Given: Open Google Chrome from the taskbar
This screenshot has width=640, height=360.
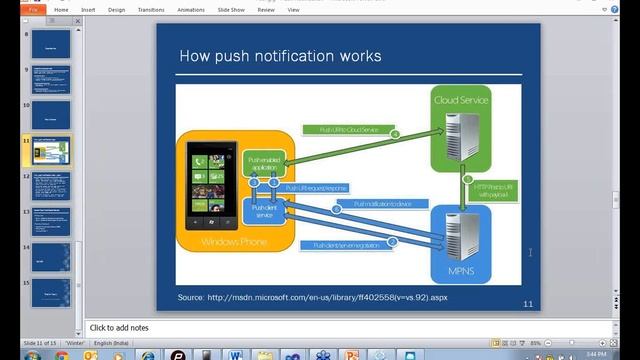Looking at the screenshot, I should click(x=62, y=356).
